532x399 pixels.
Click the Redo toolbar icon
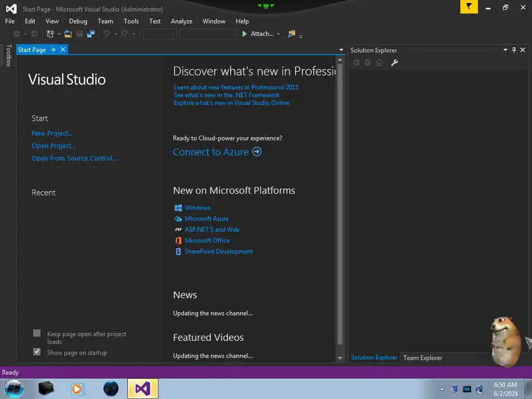(125, 34)
